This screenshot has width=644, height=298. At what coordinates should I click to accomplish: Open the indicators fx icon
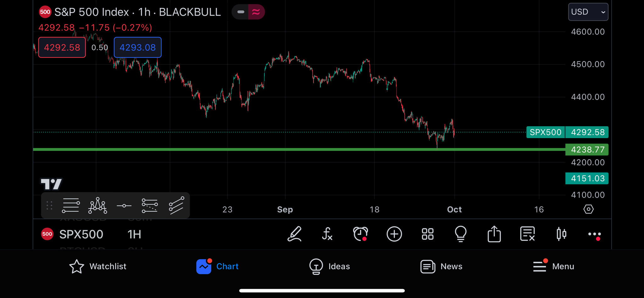coord(327,234)
